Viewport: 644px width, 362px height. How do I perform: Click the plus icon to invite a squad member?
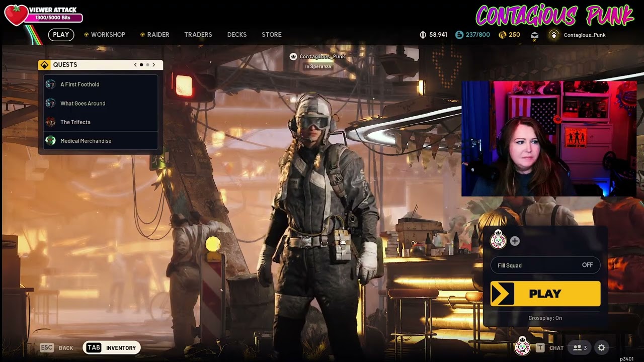[x=515, y=241]
